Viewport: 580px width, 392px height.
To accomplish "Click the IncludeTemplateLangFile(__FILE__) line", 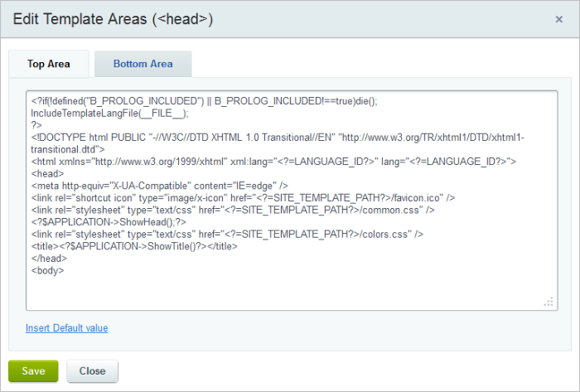I will click(110, 114).
